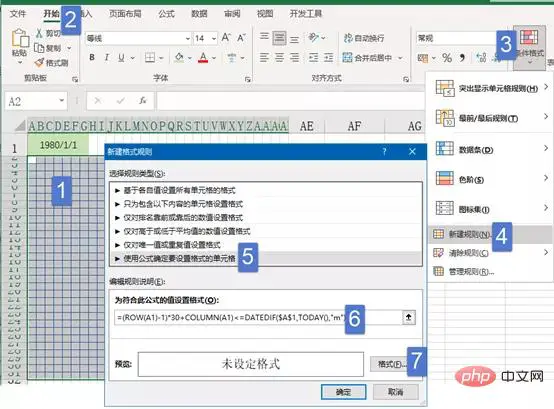The height and width of the screenshot is (409, 554).
Task: Click the help question mark in dialog
Action: pyautogui.click(x=384, y=152)
